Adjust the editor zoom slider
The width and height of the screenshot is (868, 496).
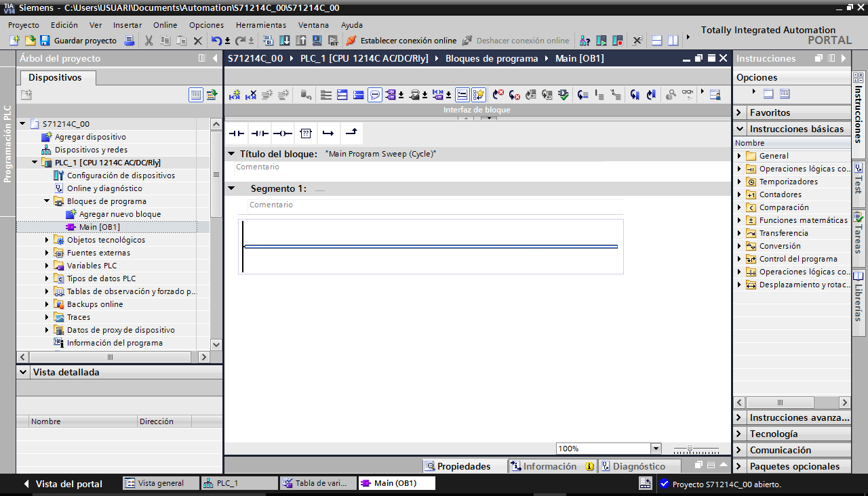tap(690, 449)
